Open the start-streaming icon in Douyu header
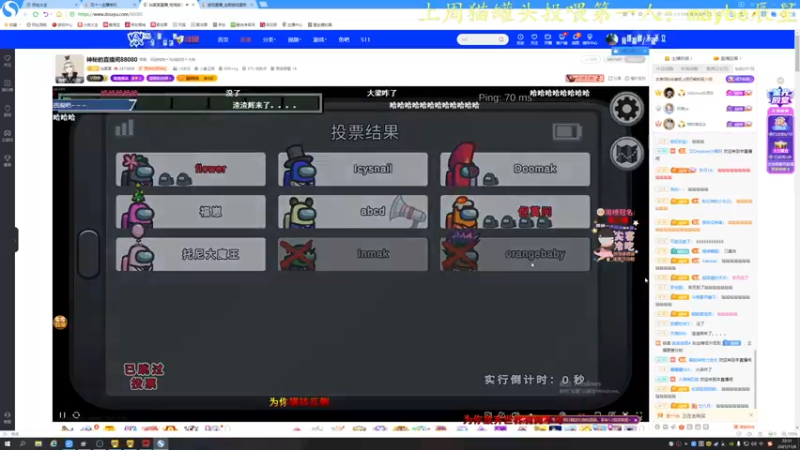Viewport: 800px width, 450px height. tap(547, 39)
